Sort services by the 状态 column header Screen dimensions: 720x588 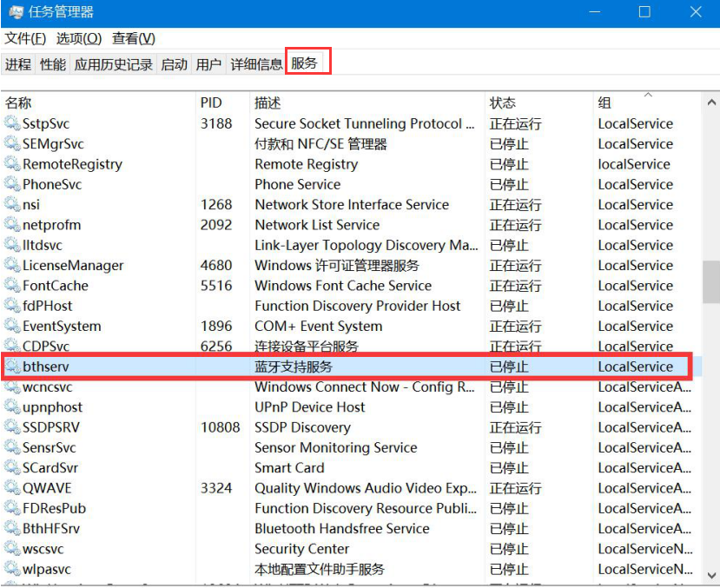pyautogui.click(x=502, y=102)
